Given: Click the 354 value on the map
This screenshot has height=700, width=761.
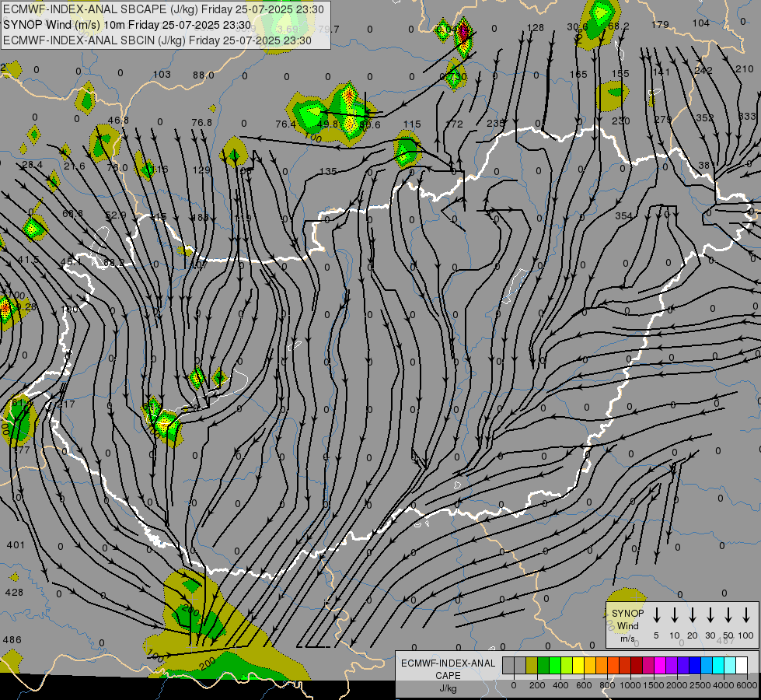Looking at the screenshot, I should coord(623,216).
